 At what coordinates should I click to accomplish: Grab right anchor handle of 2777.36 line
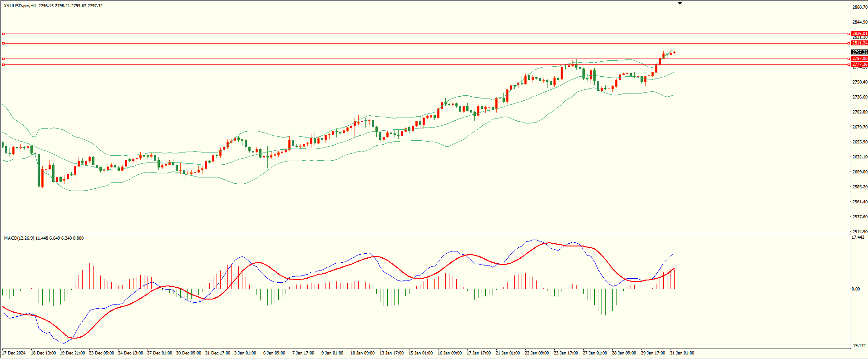point(849,64)
